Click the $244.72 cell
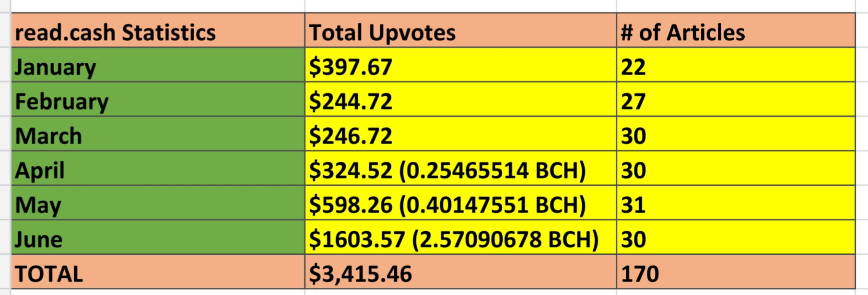 pos(460,99)
